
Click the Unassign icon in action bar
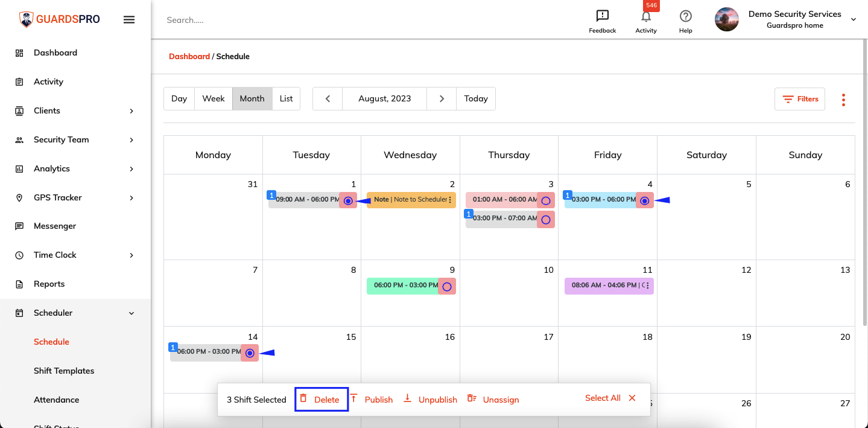471,398
